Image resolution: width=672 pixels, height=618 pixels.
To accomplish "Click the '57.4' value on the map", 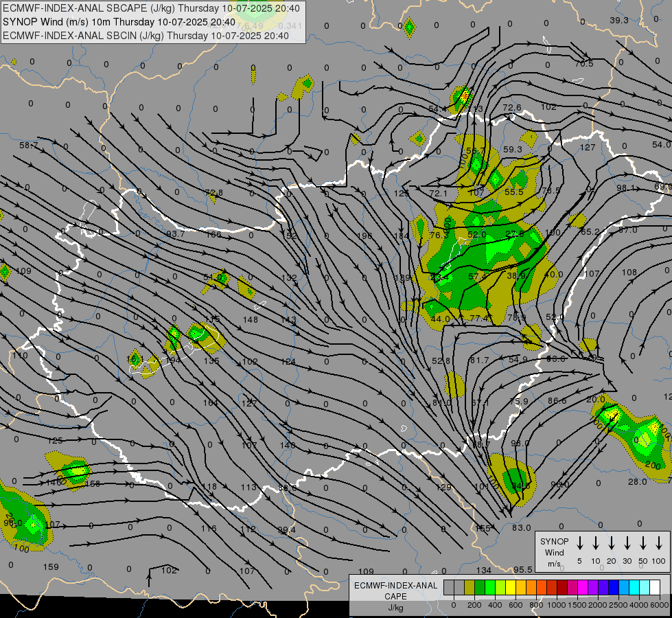I will 478,277.
